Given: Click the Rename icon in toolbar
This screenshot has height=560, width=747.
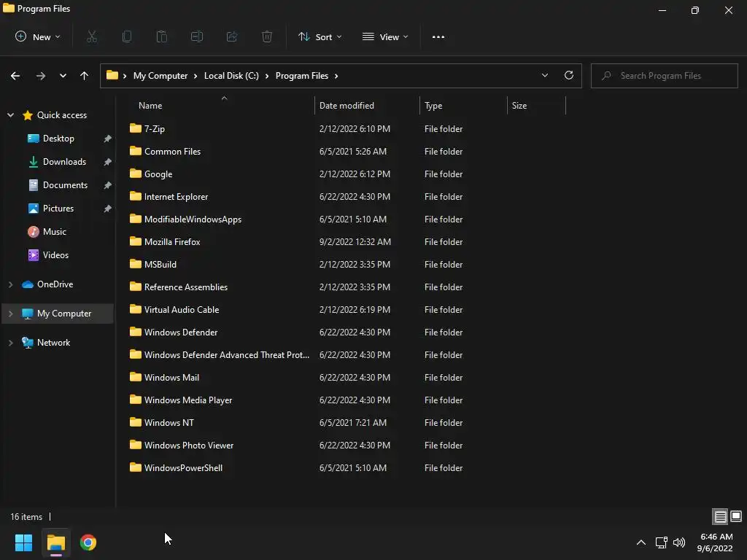Looking at the screenshot, I should [197, 36].
